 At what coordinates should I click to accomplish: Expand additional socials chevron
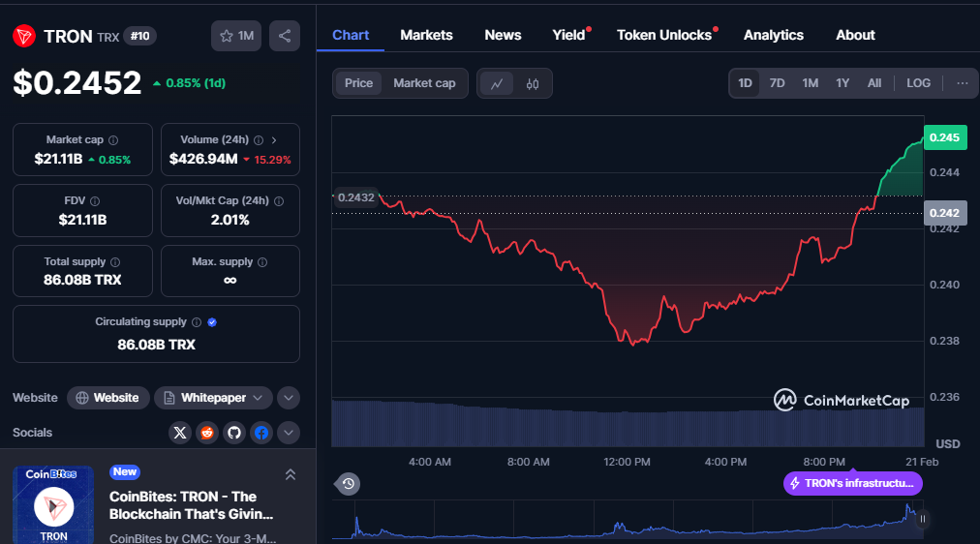pyautogui.click(x=289, y=433)
